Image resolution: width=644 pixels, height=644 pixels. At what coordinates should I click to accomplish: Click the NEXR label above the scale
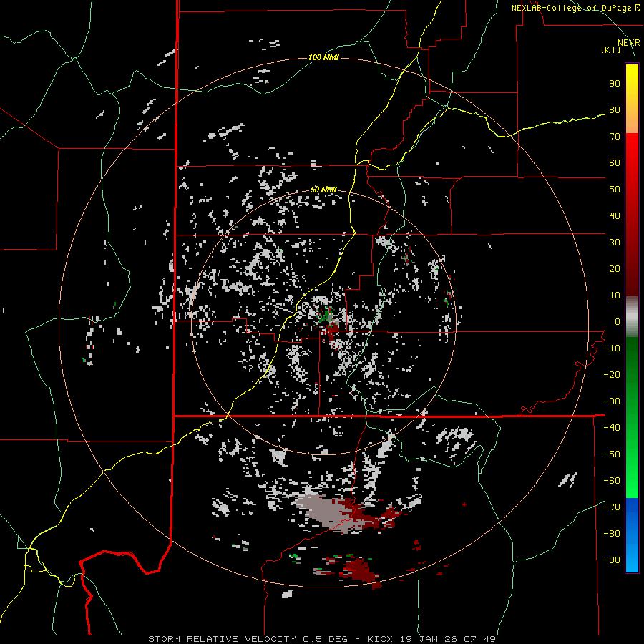(x=629, y=43)
